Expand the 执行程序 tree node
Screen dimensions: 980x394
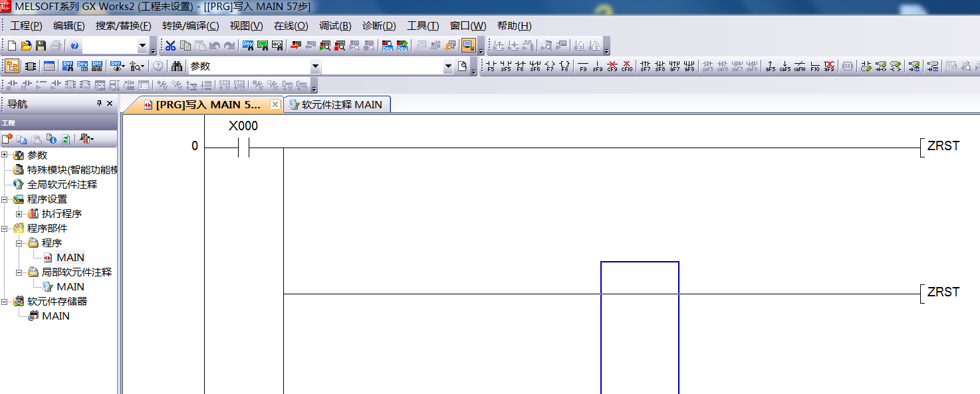tap(19, 214)
